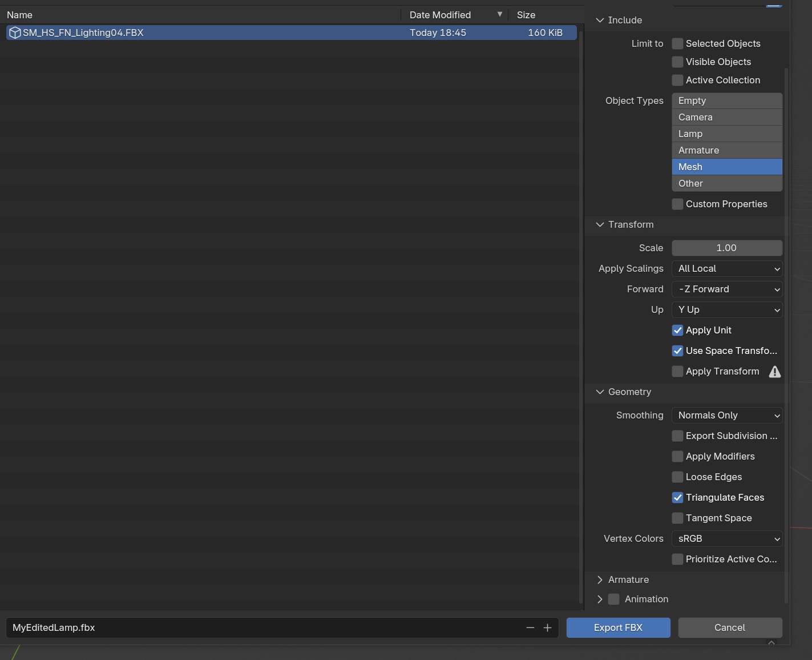Screen dimensions: 812x660
Task: Enable Selected Objects checkbox
Action: [x=677, y=43]
